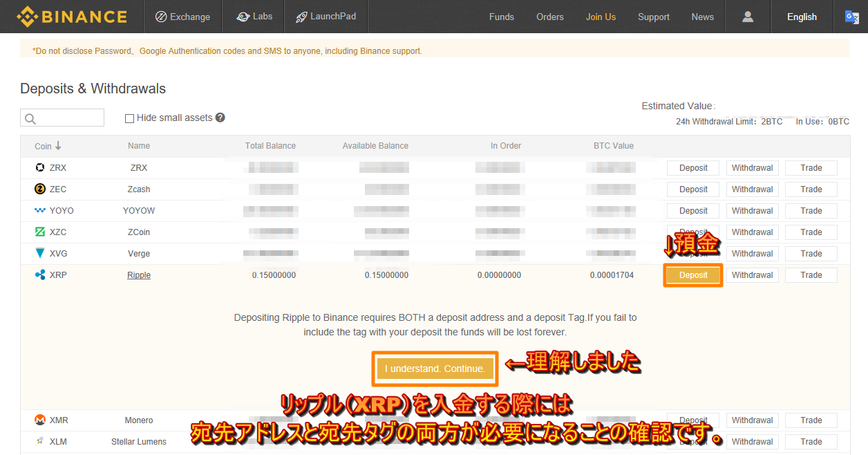The width and height of the screenshot is (868, 455).
Task: Select the ZRX coin icon
Action: point(40,167)
